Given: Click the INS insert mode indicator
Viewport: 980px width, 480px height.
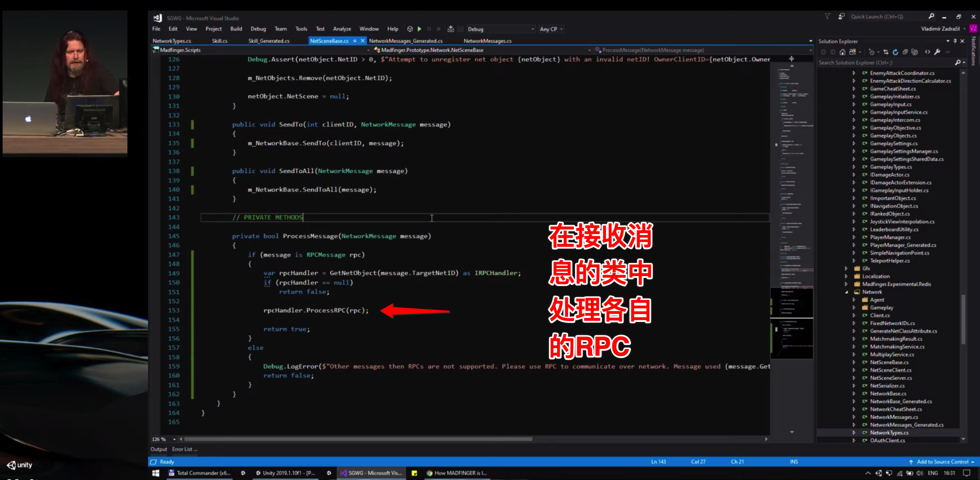Looking at the screenshot, I should [794, 462].
